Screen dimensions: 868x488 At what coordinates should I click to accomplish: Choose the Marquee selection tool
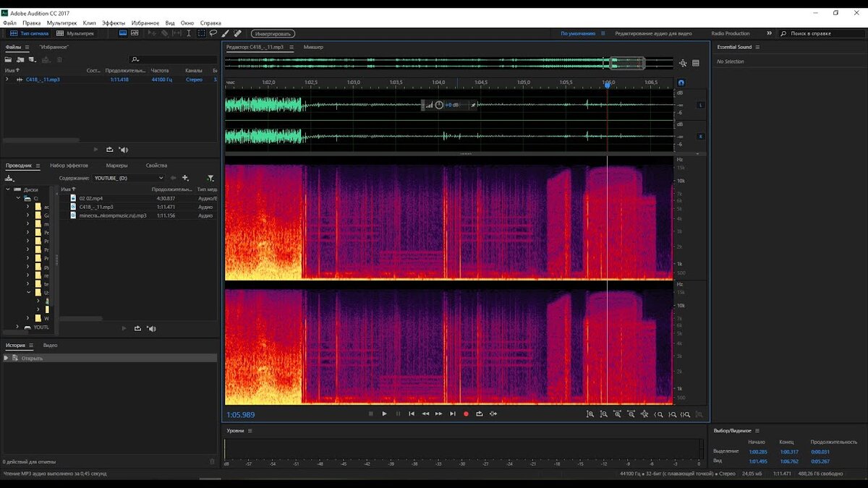tap(201, 33)
